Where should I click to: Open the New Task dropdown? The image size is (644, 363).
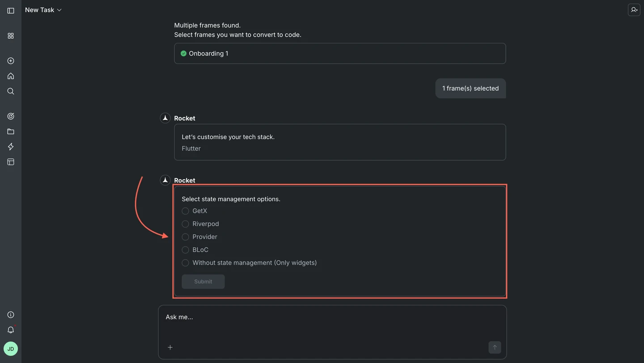[x=43, y=9]
